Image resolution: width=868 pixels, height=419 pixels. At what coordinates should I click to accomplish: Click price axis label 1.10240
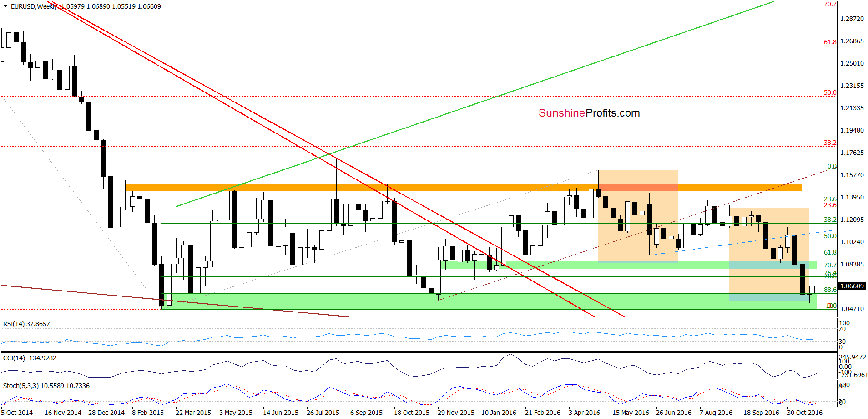[852, 242]
